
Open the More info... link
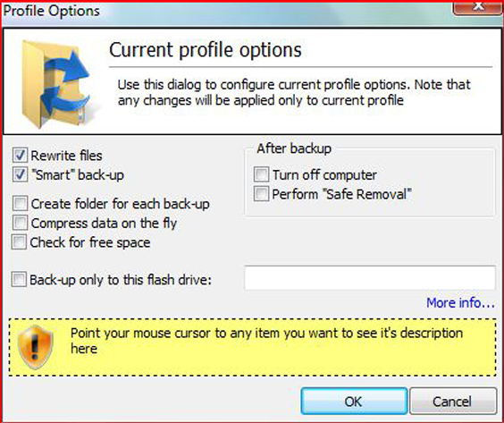click(x=460, y=302)
